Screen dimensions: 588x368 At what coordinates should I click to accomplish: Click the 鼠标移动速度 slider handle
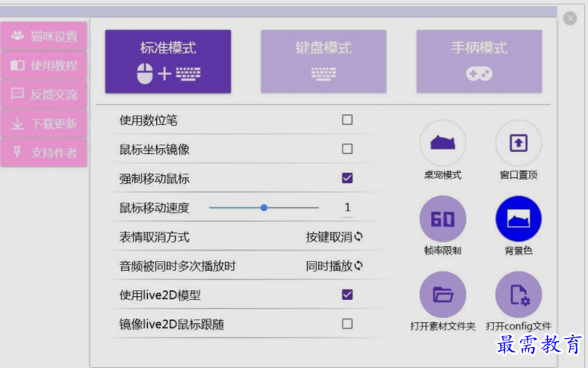coord(264,208)
